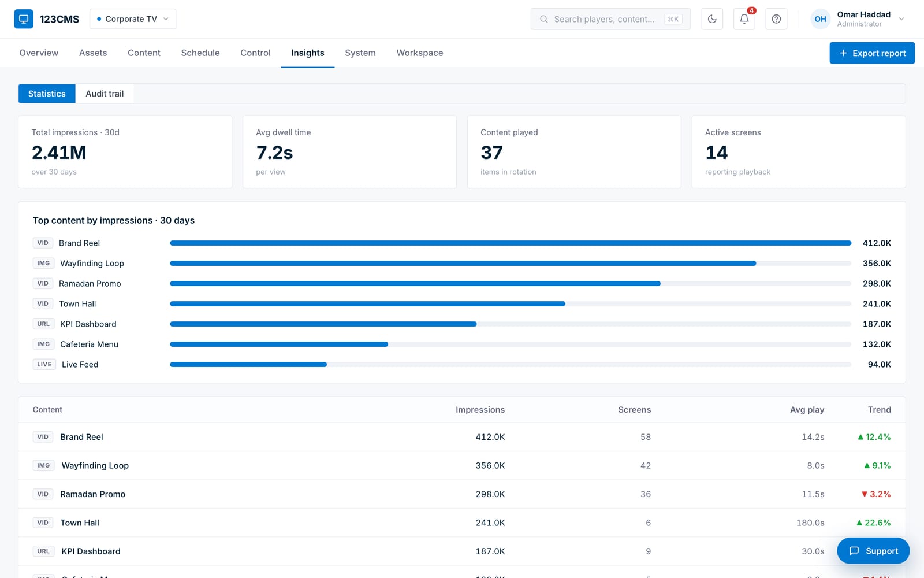Sort by the Impressions column header
The image size is (924, 578).
click(x=480, y=410)
